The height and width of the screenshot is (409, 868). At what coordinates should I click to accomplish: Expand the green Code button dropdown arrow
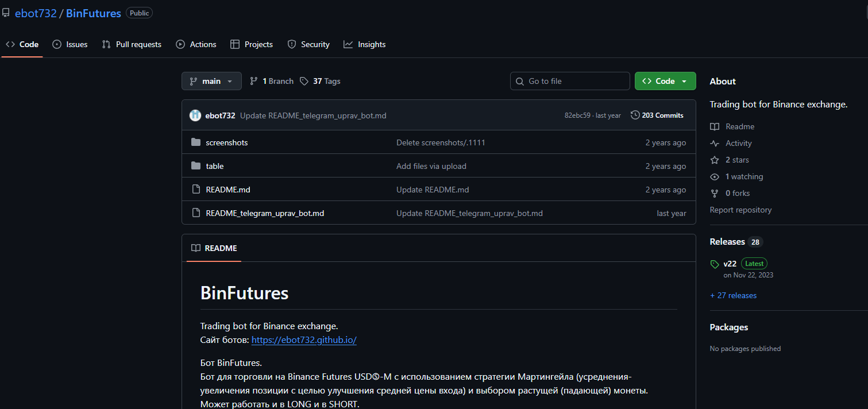coord(684,80)
